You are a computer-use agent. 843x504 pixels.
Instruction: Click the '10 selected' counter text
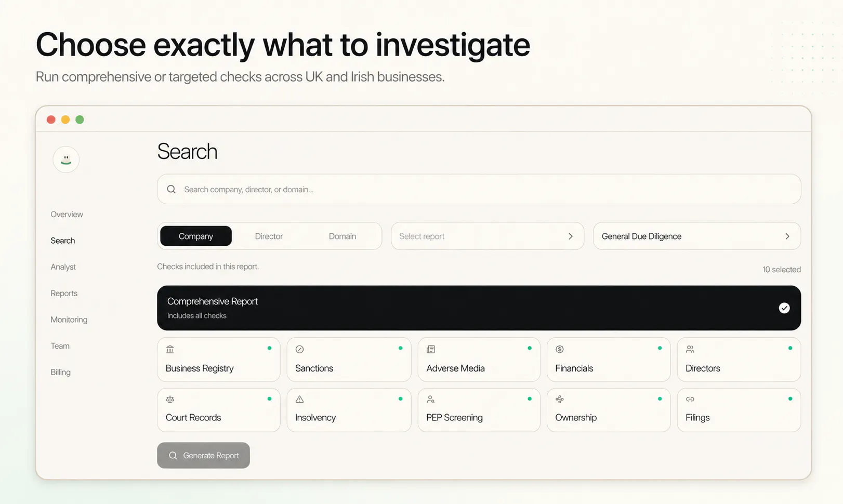point(782,269)
